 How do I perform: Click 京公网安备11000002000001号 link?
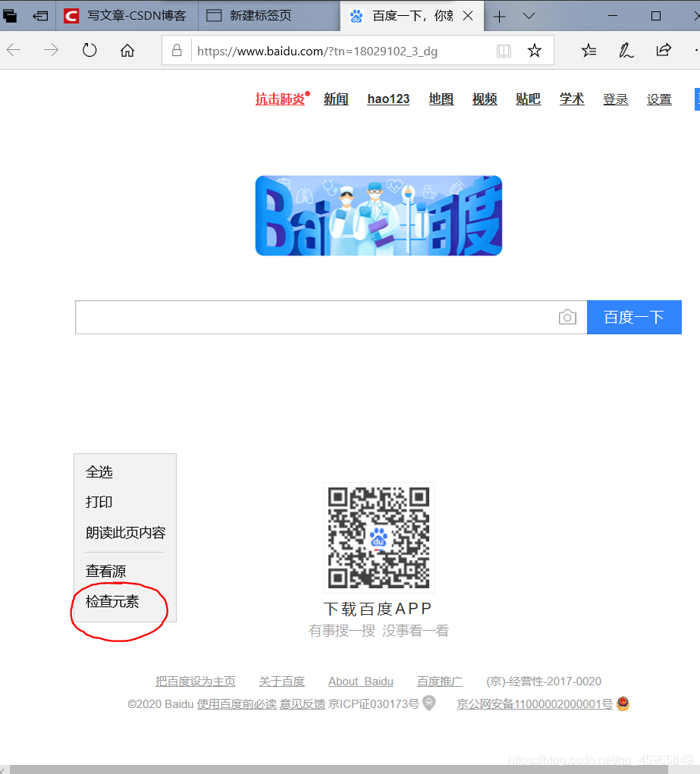tap(535, 704)
